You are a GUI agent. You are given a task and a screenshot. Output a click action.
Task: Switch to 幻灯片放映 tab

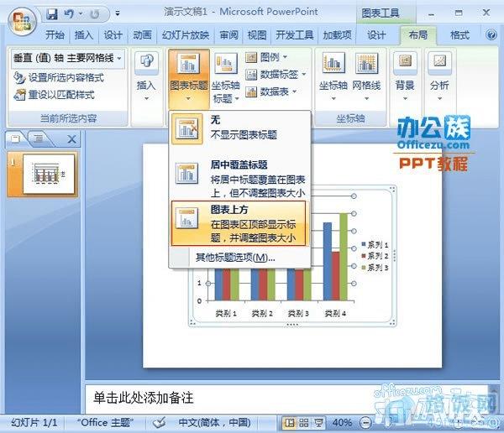(186, 34)
